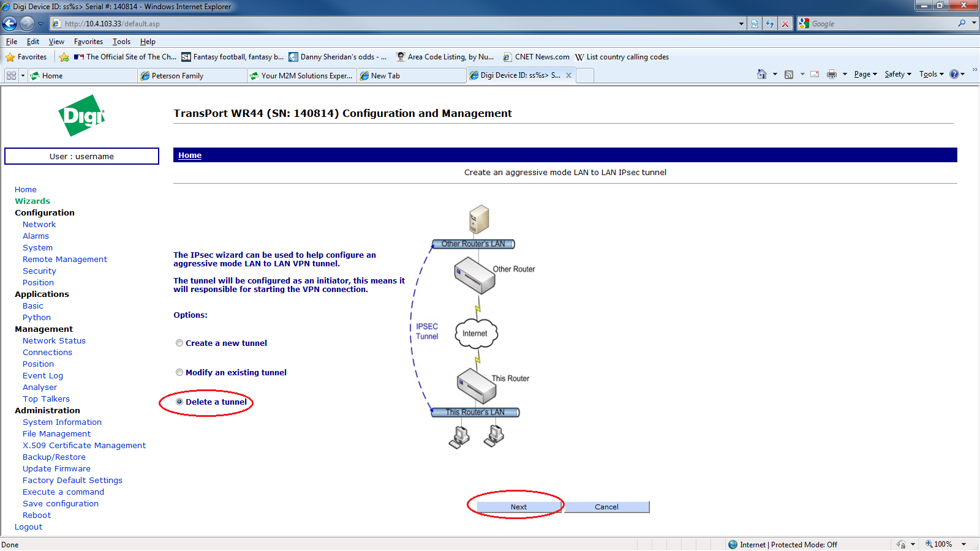The width and height of the screenshot is (980, 551).
Task: Open the Quick Tabs grid icon
Action: [11, 75]
